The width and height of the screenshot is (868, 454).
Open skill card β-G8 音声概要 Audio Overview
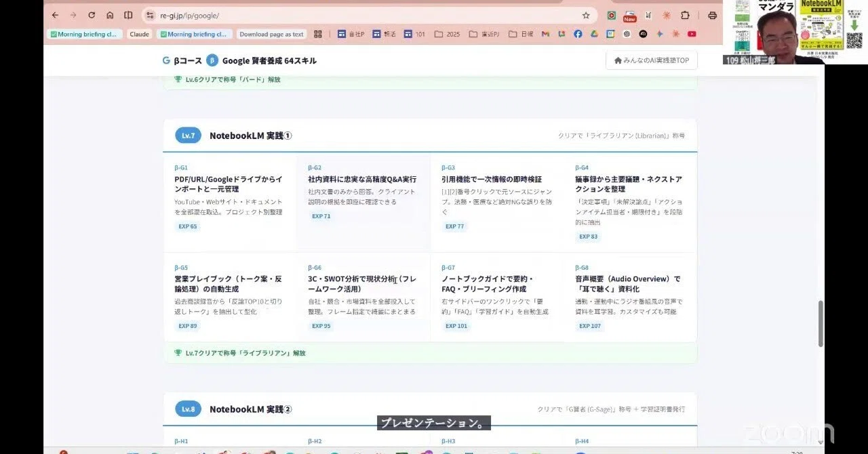[630, 297]
